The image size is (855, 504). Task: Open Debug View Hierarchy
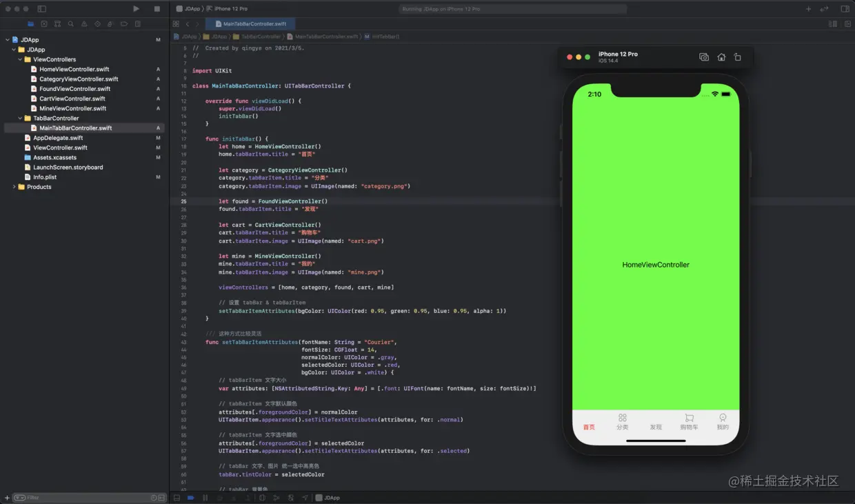[262, 497]
